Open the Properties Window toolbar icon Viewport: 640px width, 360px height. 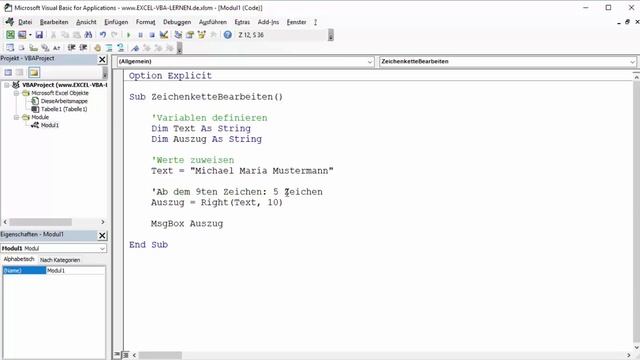tap(190, 35)
